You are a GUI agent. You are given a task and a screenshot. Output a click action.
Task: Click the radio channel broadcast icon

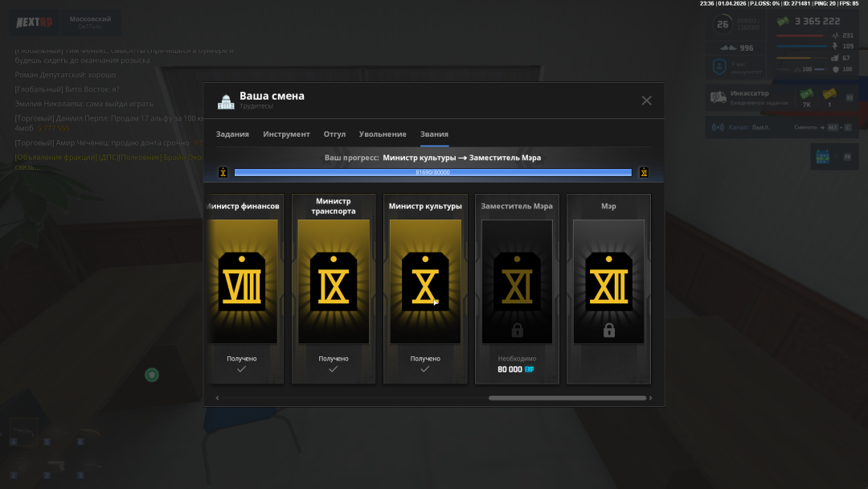pyautogui.click(x=719, y=127)
